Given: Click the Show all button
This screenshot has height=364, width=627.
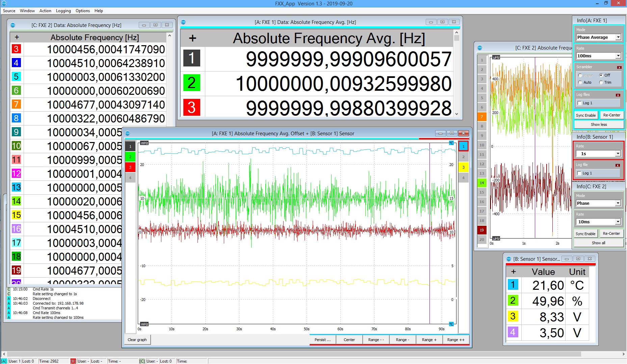Looking at the screenshot, I should [598, 243].
